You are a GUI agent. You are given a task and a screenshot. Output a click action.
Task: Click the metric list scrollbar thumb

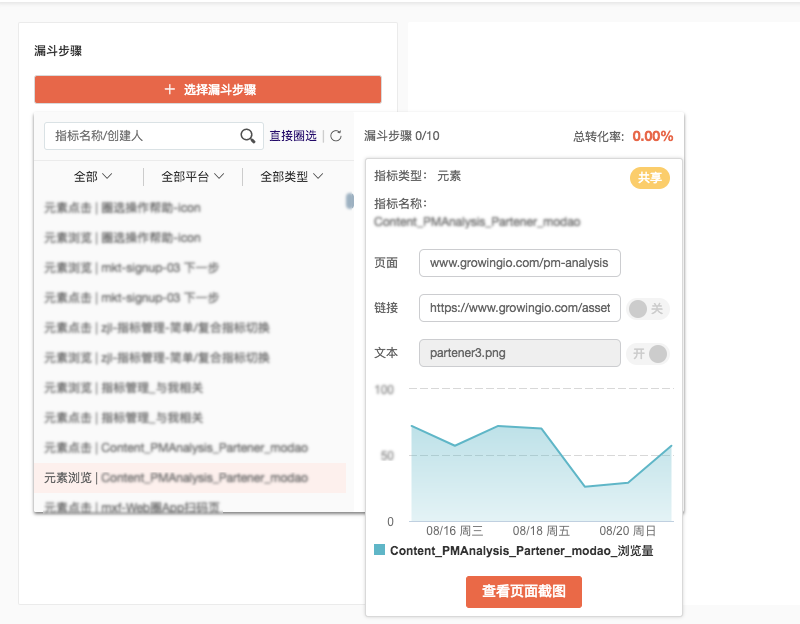point(349,201)
